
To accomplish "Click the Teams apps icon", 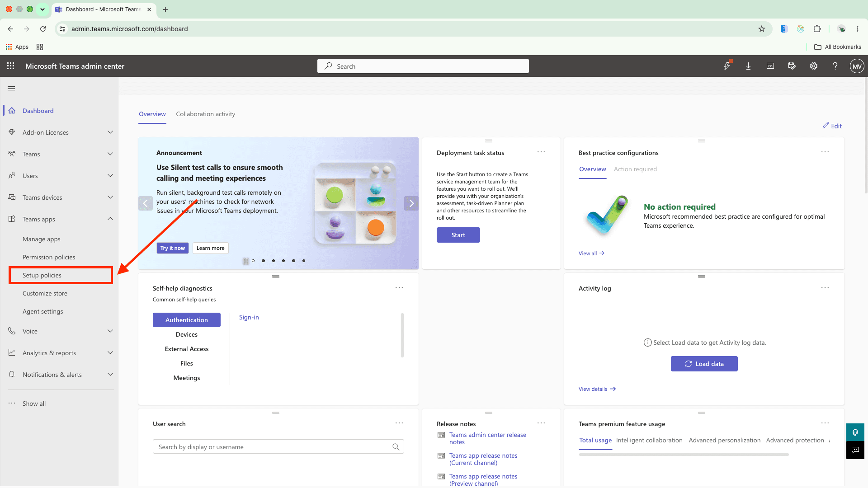I will click(x=12, y=219).
